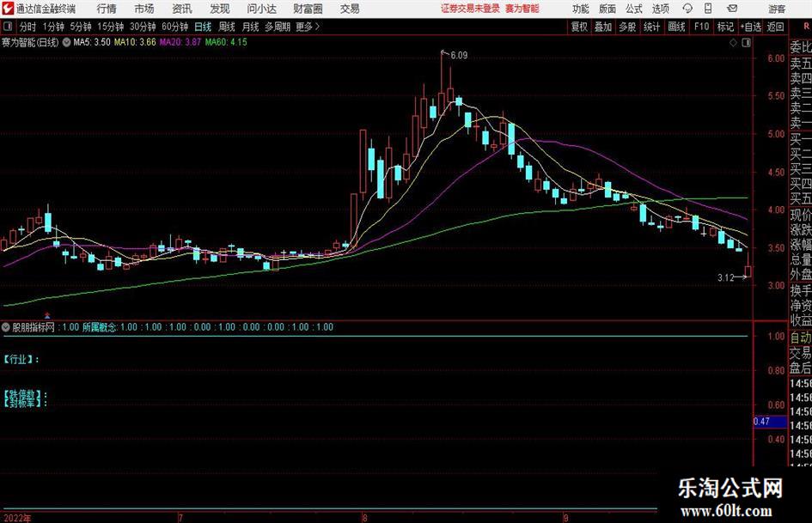Screen dimensions: 812x523
Task: Click the 标记 mark toolbar button
Action: tap(725, 27)
